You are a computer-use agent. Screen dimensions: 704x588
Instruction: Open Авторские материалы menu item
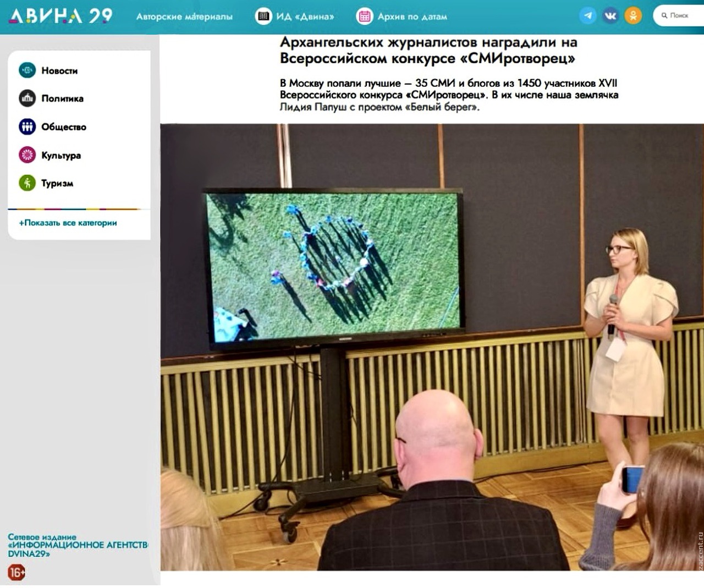pyautogui.click(x=184, y=17)
